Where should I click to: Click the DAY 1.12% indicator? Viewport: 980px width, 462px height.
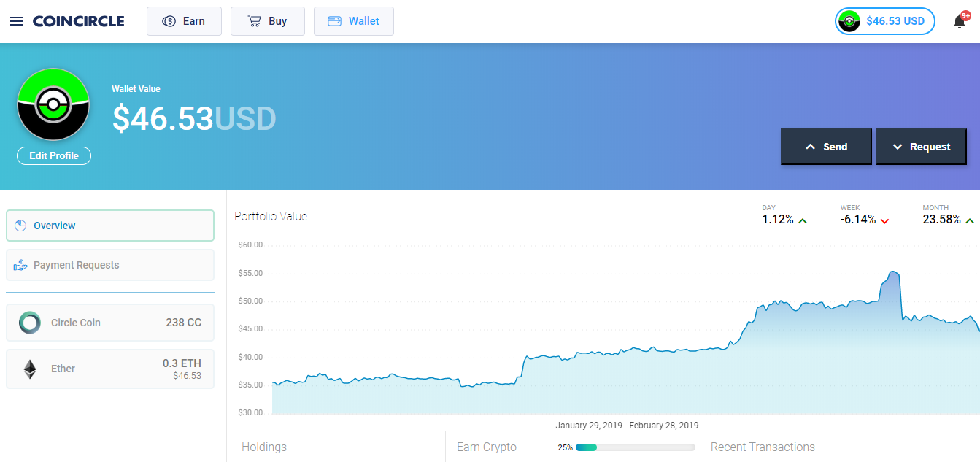[785, 215]
